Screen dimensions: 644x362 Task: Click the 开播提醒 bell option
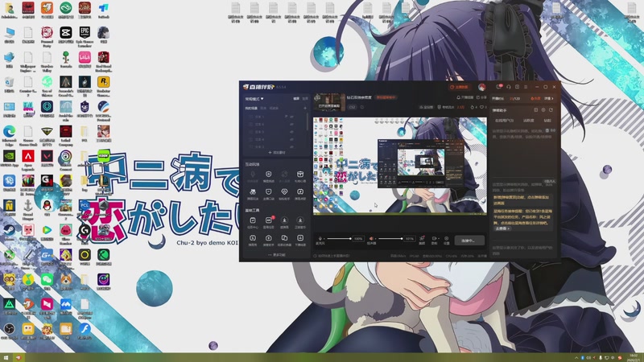(465, 97)
